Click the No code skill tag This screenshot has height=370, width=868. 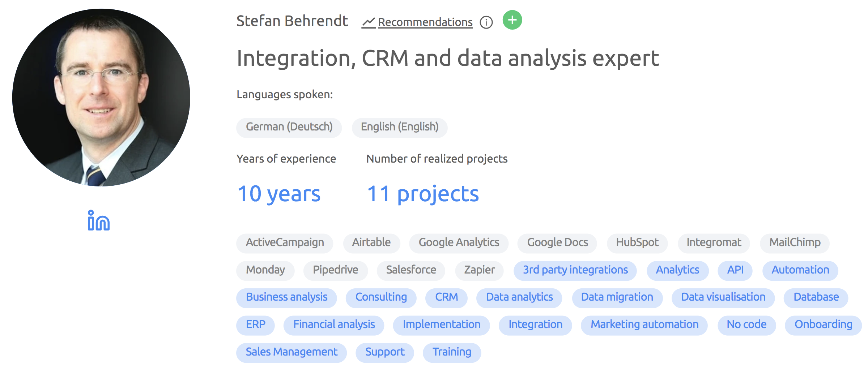(x=746, y=324)
